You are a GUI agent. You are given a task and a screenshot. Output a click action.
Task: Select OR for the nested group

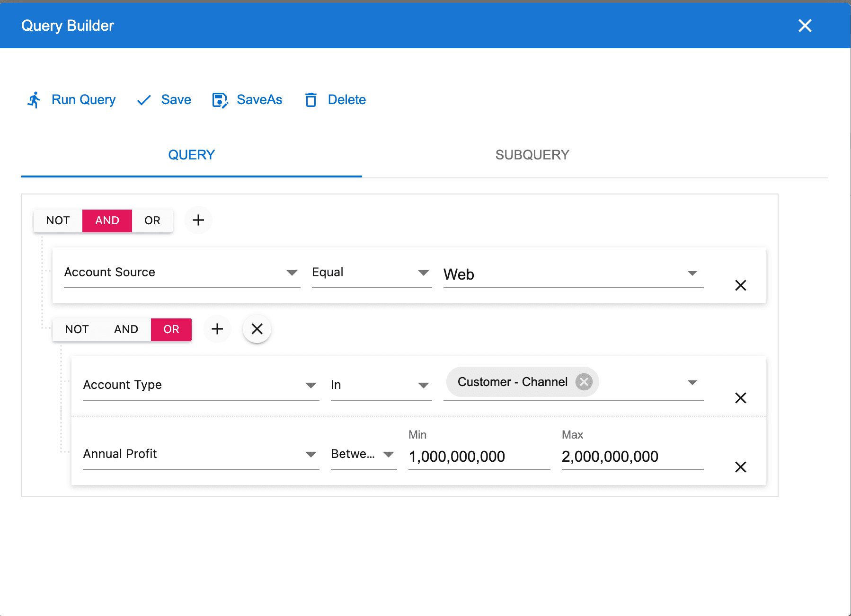(171, 329)
